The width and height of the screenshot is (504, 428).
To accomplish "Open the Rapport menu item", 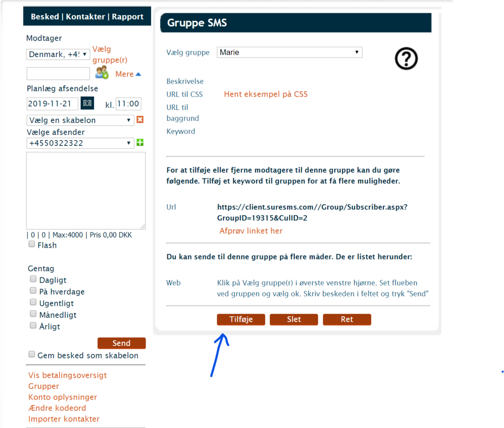I will coord(127,17).
